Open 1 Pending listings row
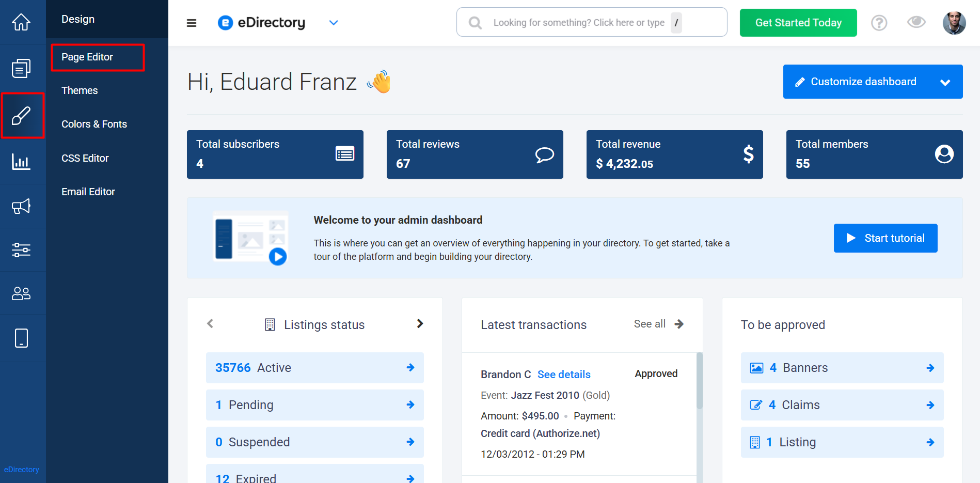Screen dimensions: 980x483 pos(315,405)
